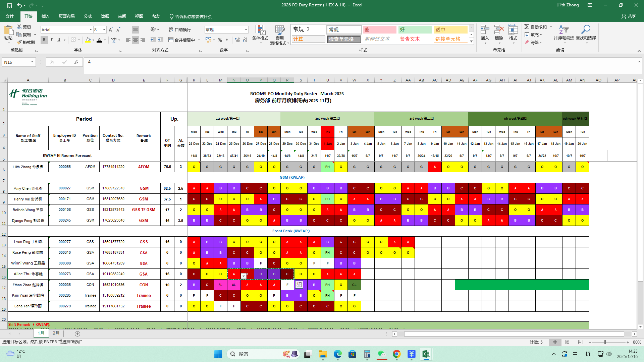Click the insert function fx icon
Image resolution: width=644 pixels, height=362 pixels.
pos(76,62)
